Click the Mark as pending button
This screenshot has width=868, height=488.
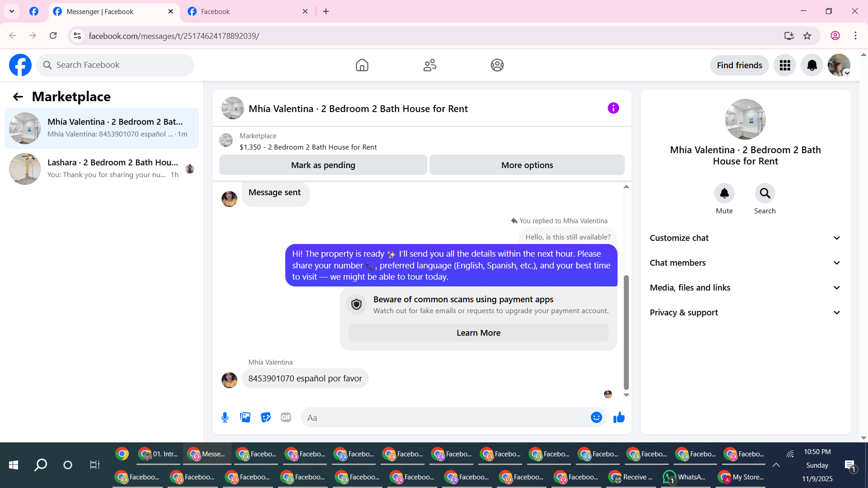pos(323,165)
